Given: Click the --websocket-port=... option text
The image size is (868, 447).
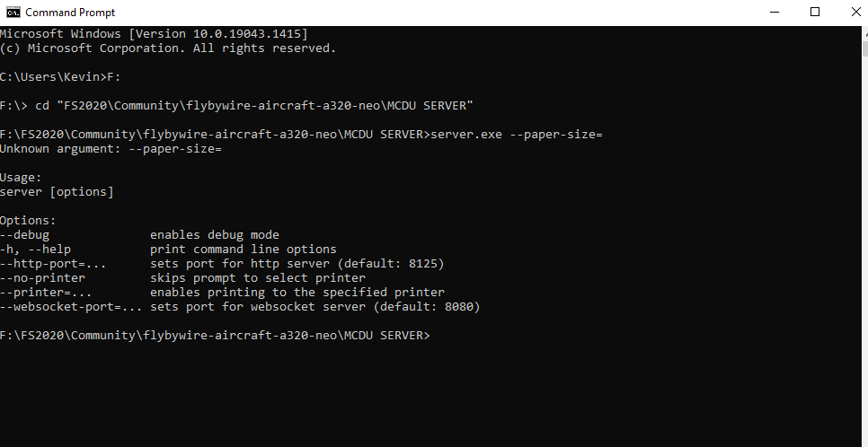Looking at the screenshot, I should point(71,306).
